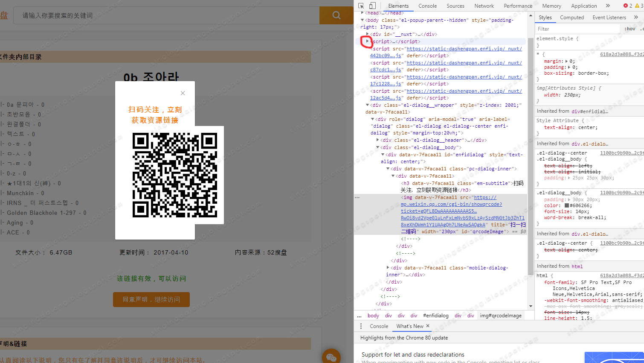Collapse the enfidialog div node

(x=383, y=155)
